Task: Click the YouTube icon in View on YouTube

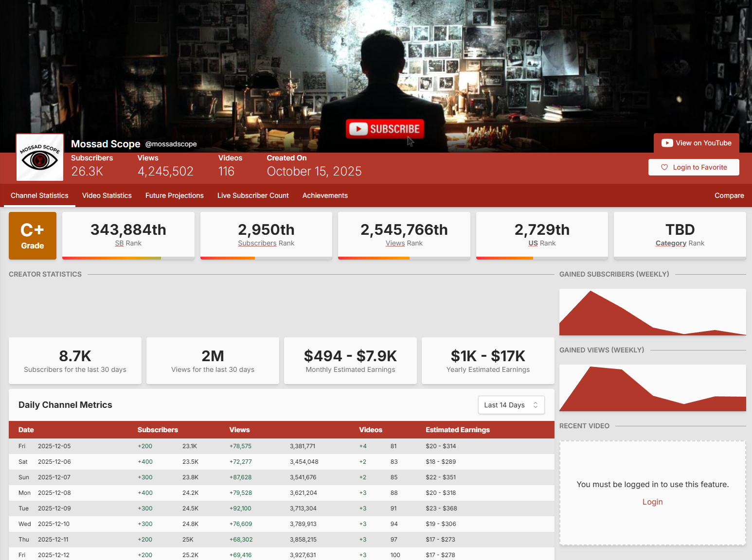Action: (x=667, y=143)
